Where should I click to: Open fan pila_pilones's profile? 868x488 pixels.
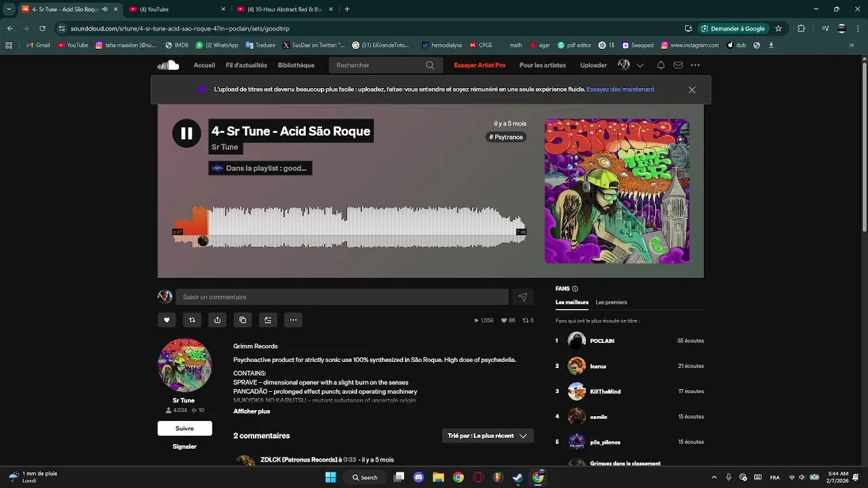point(605,442)
